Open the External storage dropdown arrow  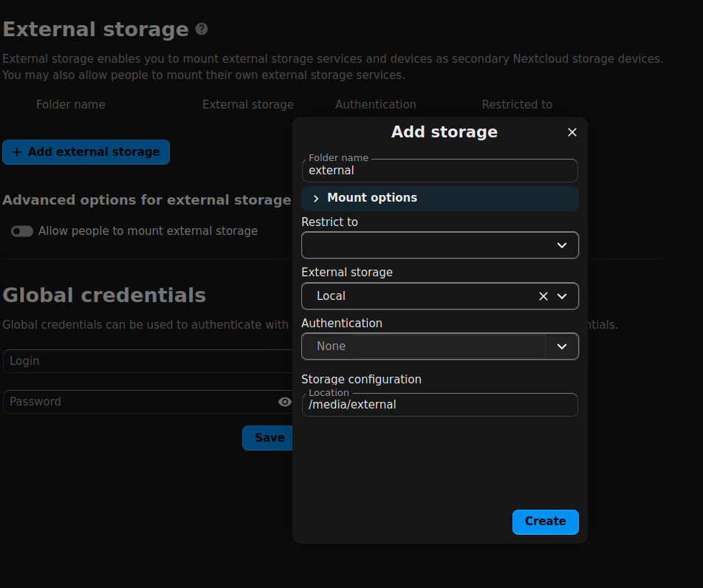[562, 296]
